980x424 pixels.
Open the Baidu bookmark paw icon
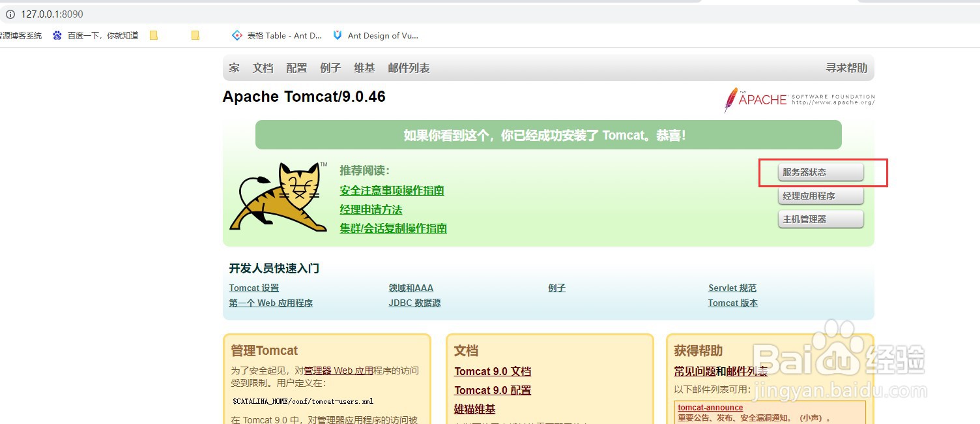pyautogui.click(x=57, y=35)
